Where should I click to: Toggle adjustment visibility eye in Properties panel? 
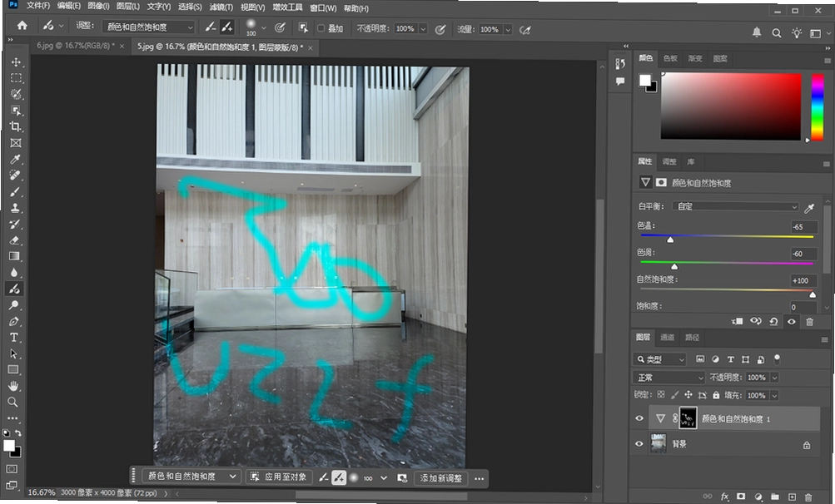[792, 322]
